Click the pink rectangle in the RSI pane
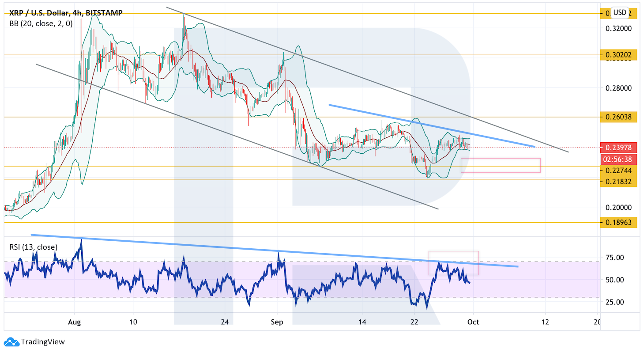The width and height of the screenshot is (644, 353). (x=453, y=263)
